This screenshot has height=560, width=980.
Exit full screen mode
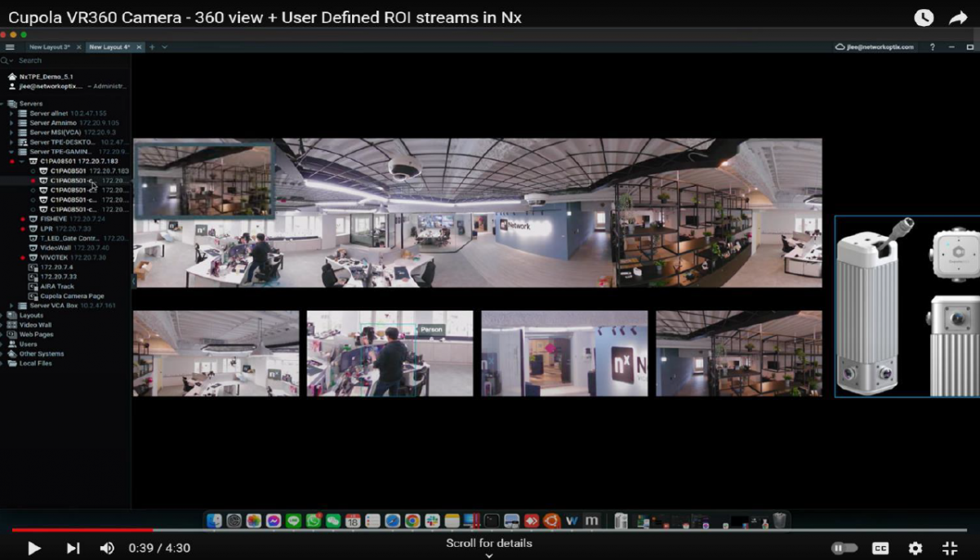(950, 549)
